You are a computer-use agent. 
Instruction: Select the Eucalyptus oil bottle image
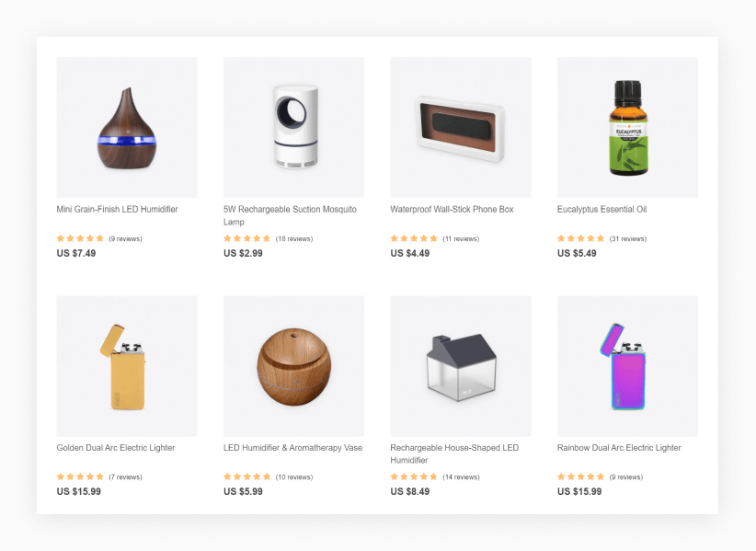click(627, 127)
